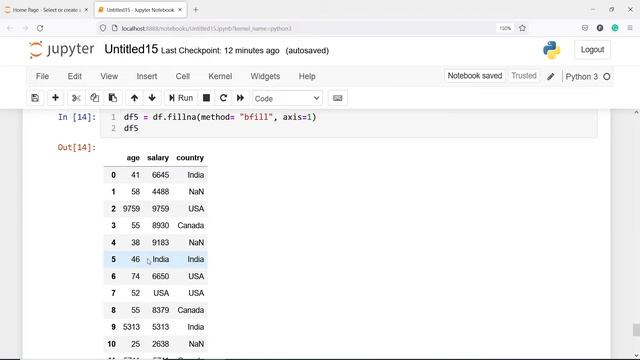Screen dimensions: 640x360
Task: Click the salary cell showing 6645
Action: click(x=160, y=175)
